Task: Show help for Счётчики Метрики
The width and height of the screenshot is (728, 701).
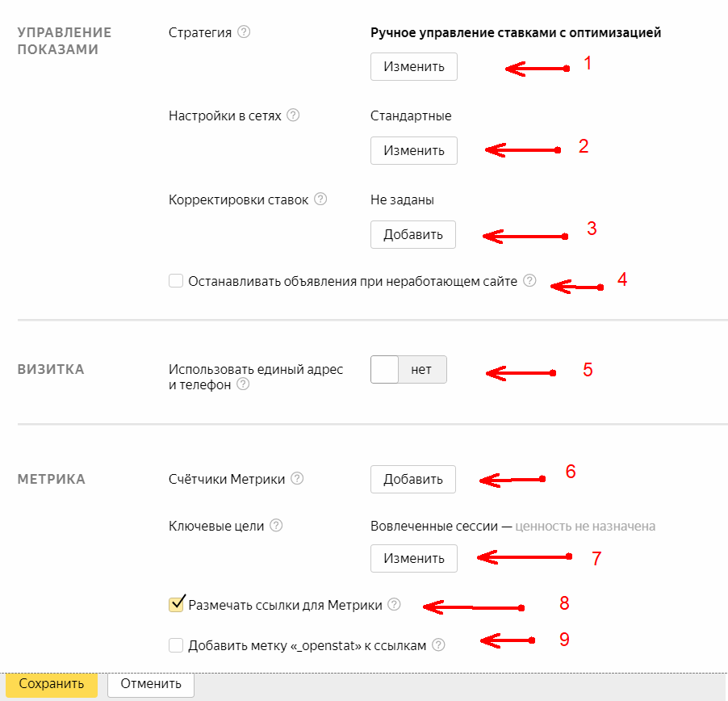Action: tap(297, 478)
